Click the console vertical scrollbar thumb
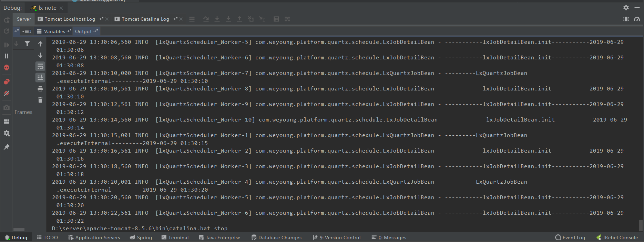This screenshot has height=242, width=644. (641, 225)
